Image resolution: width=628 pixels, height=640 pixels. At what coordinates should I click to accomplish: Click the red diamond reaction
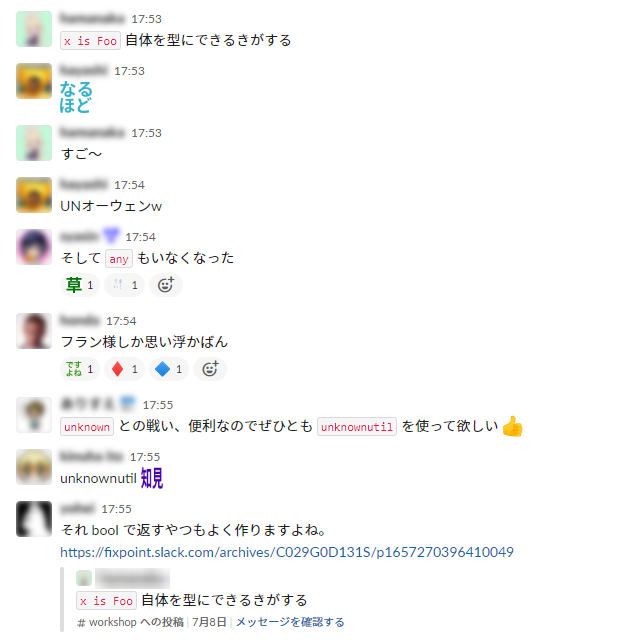[124, 369]
